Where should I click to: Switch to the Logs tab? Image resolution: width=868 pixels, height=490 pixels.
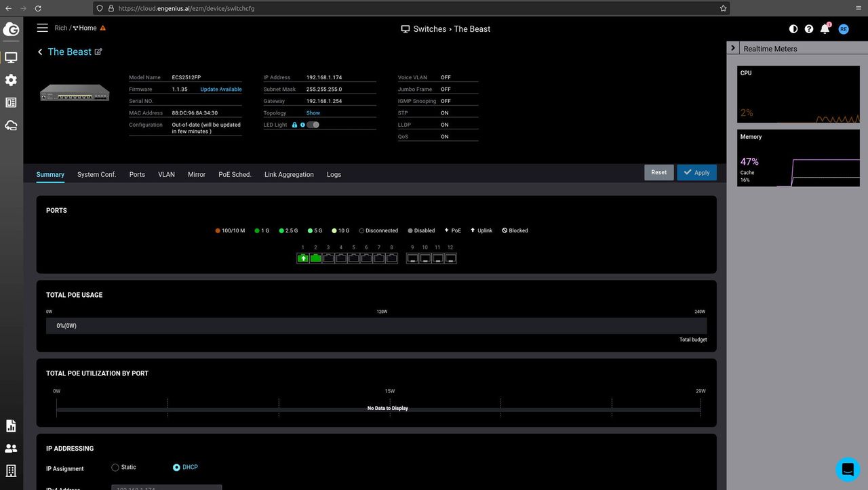[x=334, y=175]
